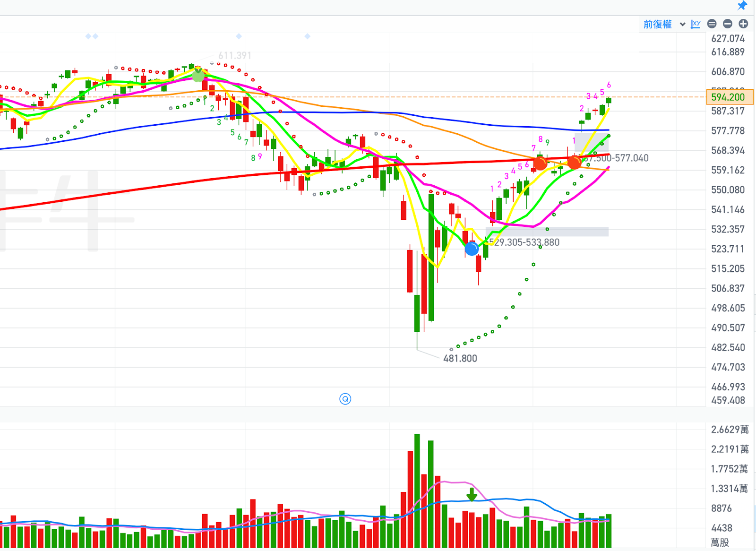The height and width of the screenshot is (551, 756).
Task: Click the 523.711 price axis label
Action: [728, 249]
